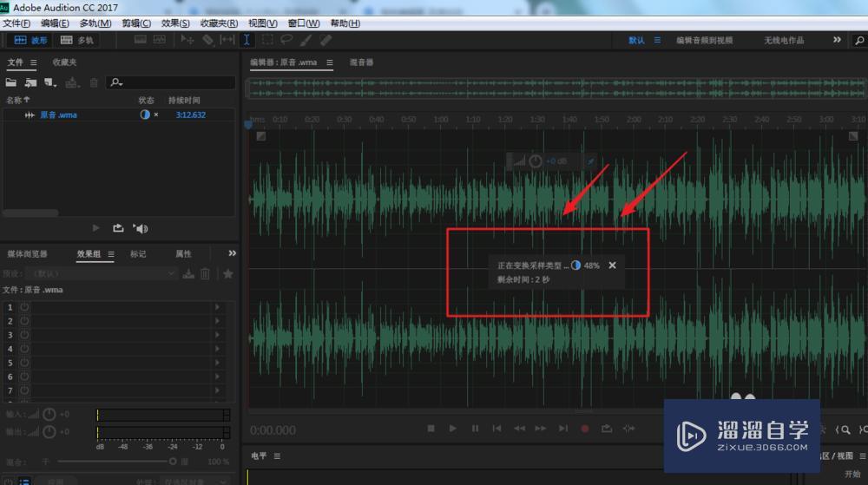The width and height of the screenshot is (868, 485).
Task: Show spectral pitch display icon
Action: click(x=160, y=40)
